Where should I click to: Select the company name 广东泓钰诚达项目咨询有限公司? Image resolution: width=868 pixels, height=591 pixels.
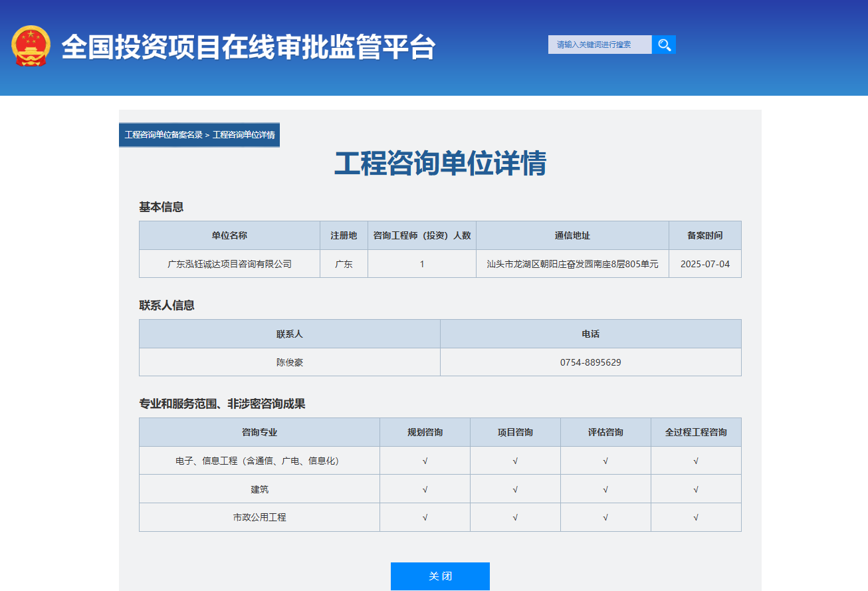229,263
